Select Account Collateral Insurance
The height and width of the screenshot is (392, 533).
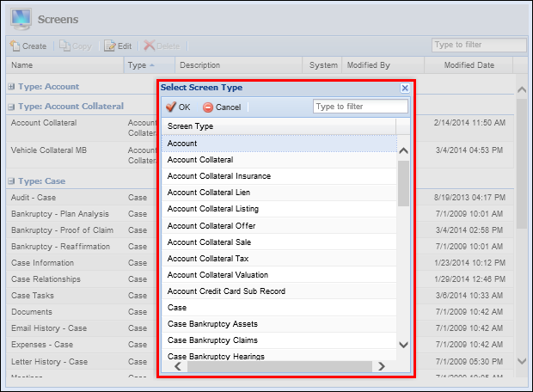click(279, 176)
